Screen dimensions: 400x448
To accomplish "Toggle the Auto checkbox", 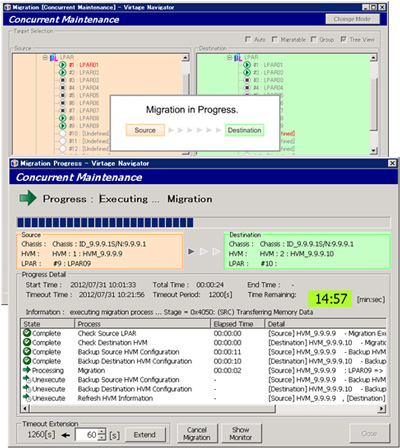I will click(x=248, y=39).
